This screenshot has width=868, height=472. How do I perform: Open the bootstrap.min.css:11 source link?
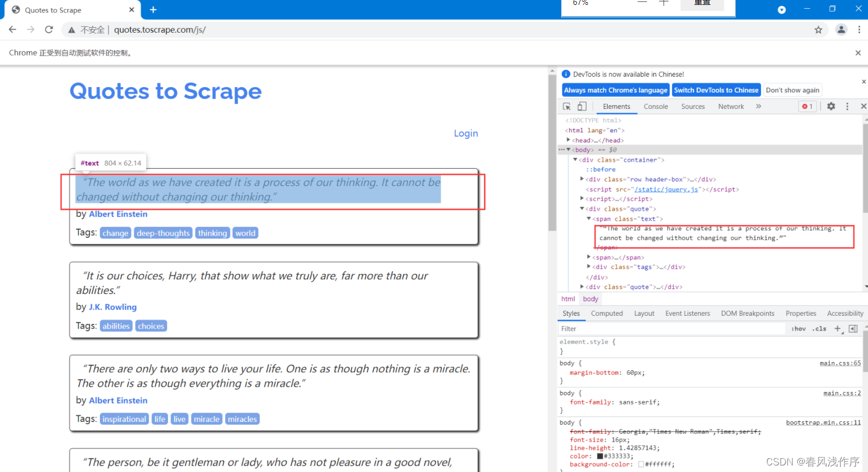[x=823, y=422]
